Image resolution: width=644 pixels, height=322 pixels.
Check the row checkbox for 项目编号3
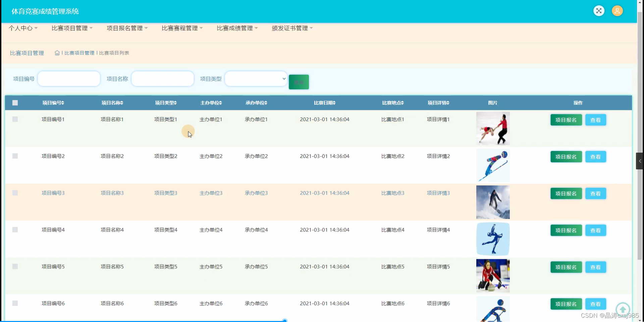(x=15, y=193)
